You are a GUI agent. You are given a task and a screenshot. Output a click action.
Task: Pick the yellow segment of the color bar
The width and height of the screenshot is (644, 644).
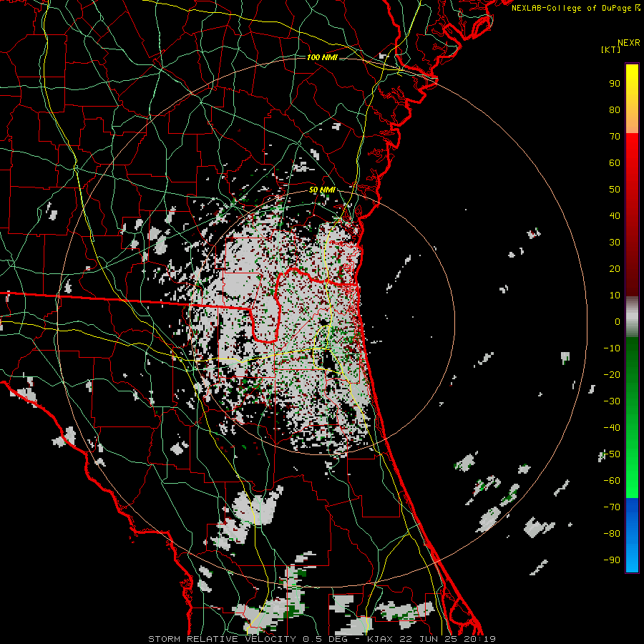tap(632, 99)
